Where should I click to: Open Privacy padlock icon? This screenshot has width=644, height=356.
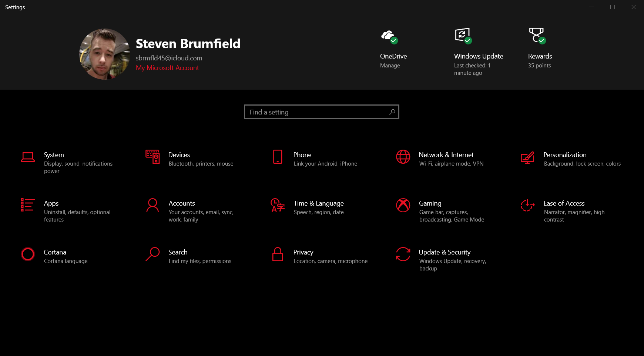click(278, 254)
